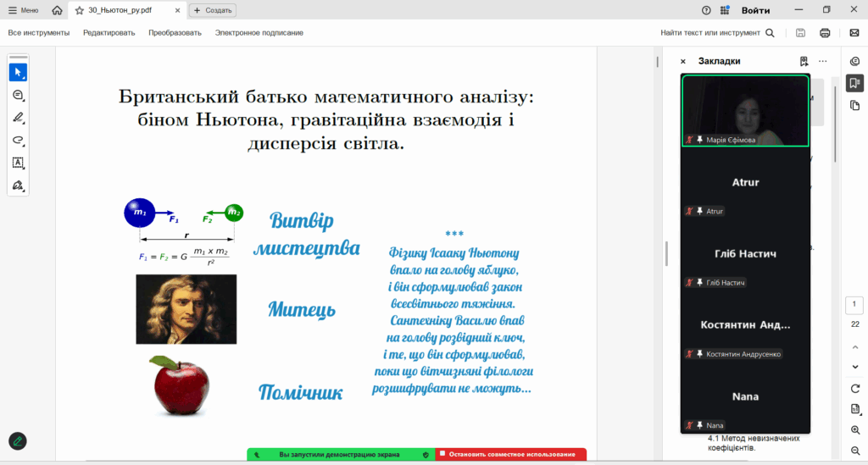Viewport: 868px width, 465px height.
Task: Click the rotate page icon
Action: point(855,388)
